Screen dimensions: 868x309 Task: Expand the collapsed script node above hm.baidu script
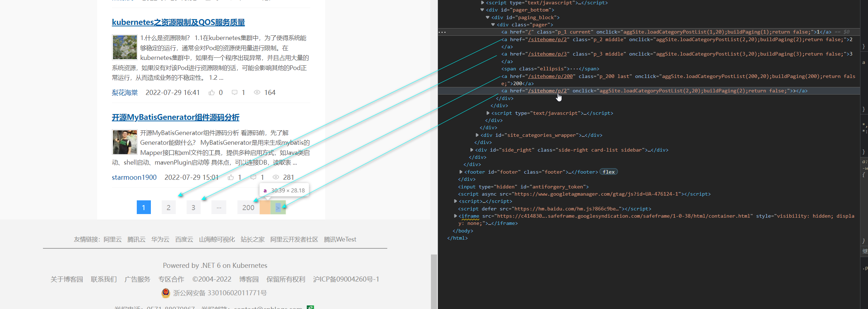(455, 201)
